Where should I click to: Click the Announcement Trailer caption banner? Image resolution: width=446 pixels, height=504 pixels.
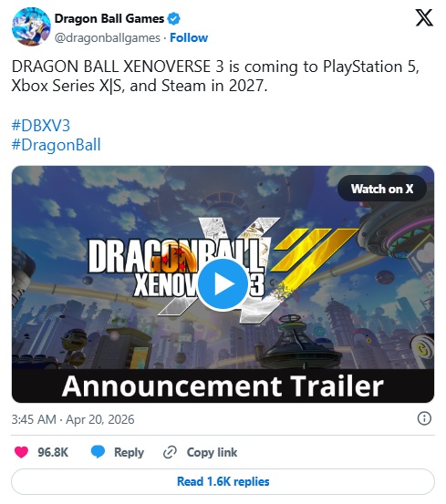(223, 386)
